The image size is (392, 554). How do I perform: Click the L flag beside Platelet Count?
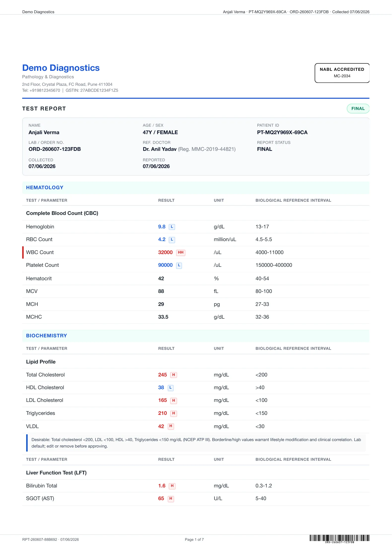[179, 265]
